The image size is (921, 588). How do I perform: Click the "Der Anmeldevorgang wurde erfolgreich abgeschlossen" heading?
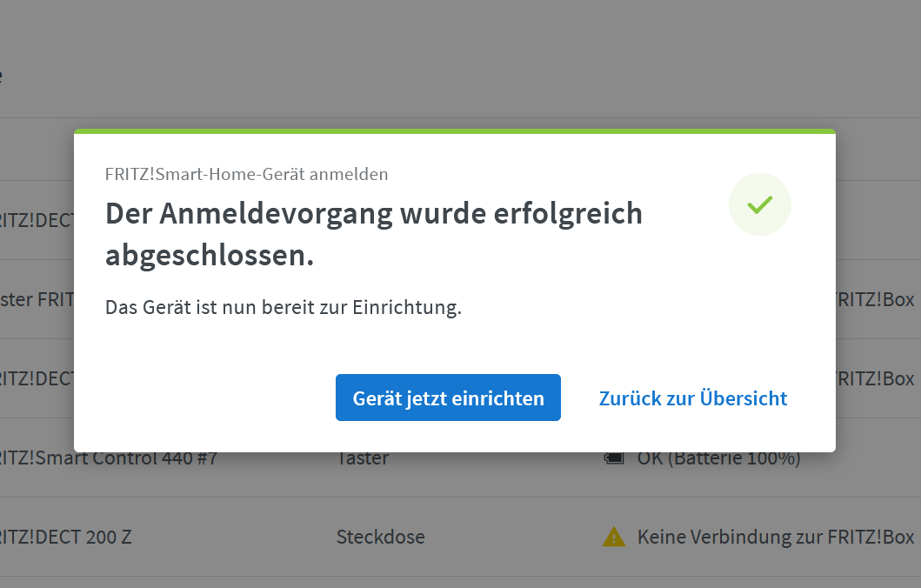coord(373,235)
